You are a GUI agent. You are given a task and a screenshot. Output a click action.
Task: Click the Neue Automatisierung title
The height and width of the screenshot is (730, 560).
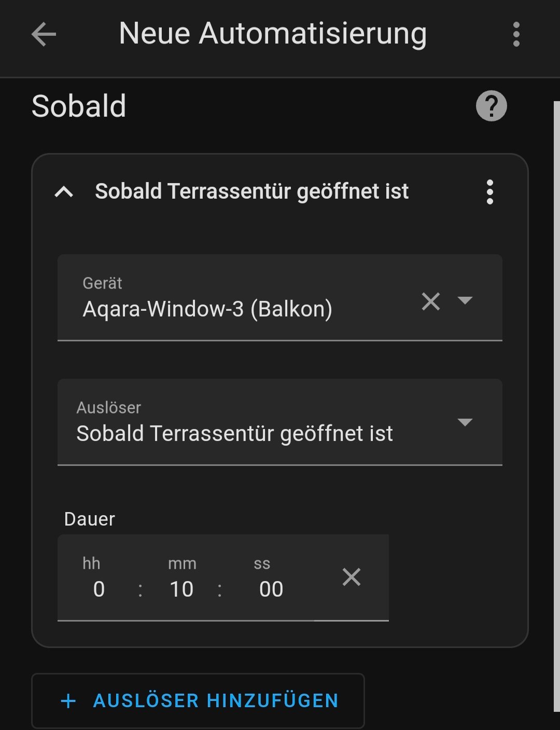click(x=273, y=34)
